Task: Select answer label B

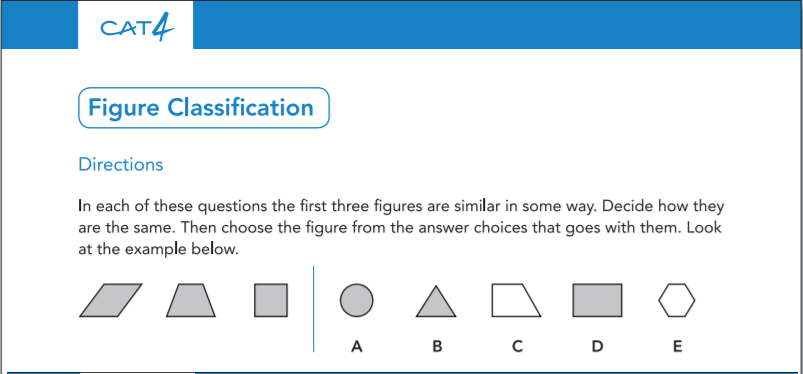Action: (437, 347)
